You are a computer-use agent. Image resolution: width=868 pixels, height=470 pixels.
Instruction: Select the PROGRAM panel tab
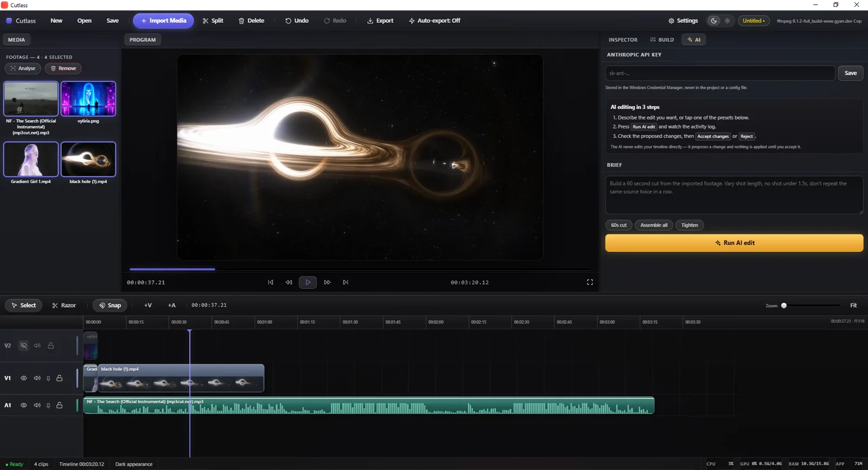point(143,40)
